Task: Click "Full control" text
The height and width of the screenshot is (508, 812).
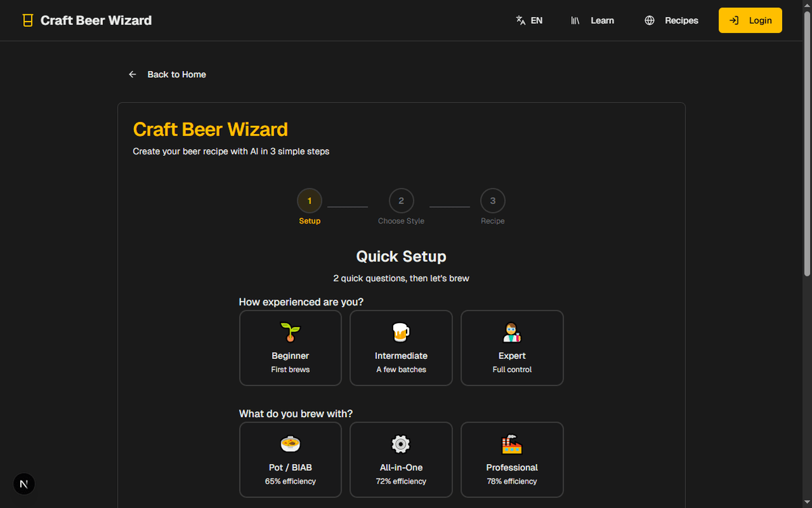Action: tap(512, 370)
